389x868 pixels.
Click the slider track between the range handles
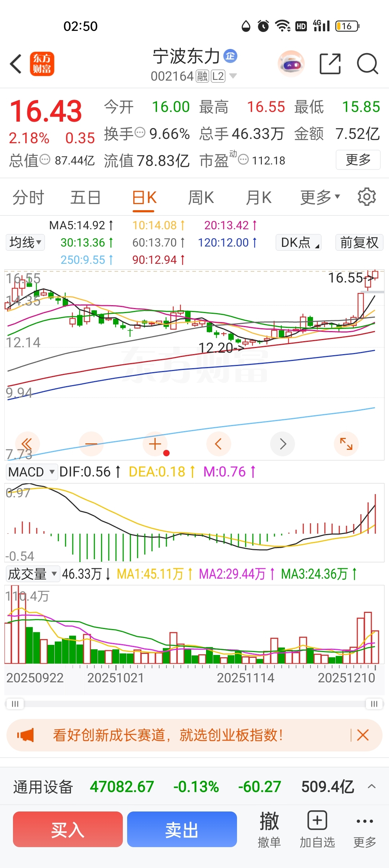194,704
